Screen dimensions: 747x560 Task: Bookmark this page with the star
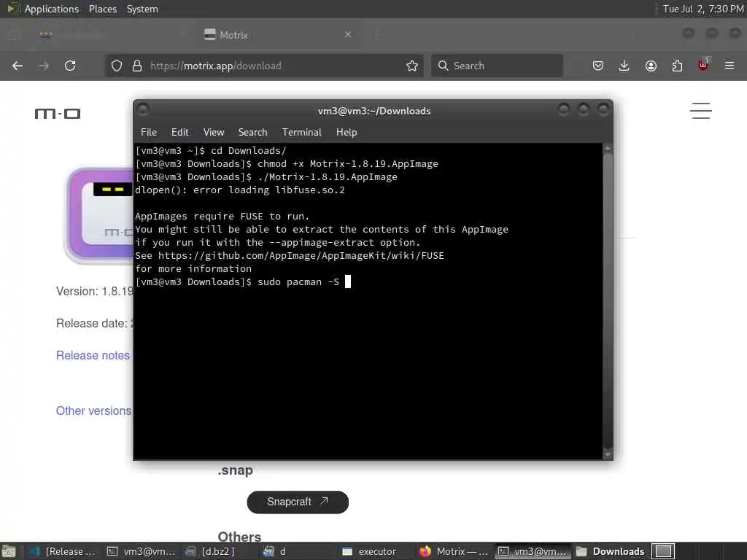tap(412, 66)
